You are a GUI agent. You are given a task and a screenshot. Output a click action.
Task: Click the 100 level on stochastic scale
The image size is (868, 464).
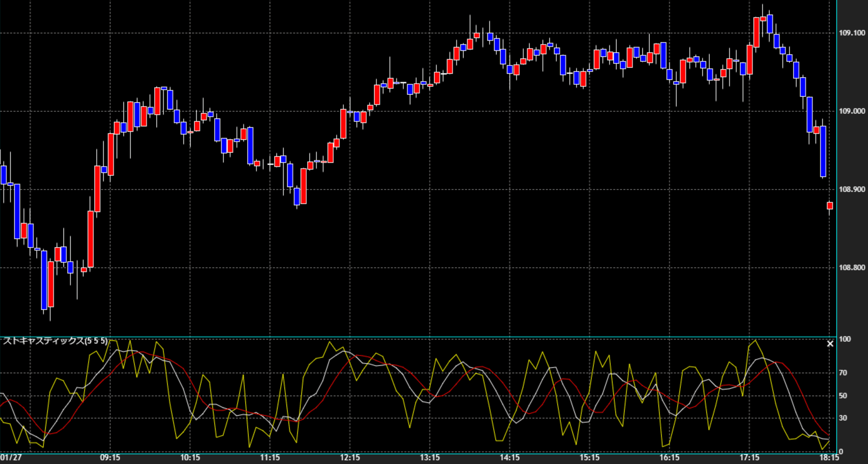tap(845, 339)
